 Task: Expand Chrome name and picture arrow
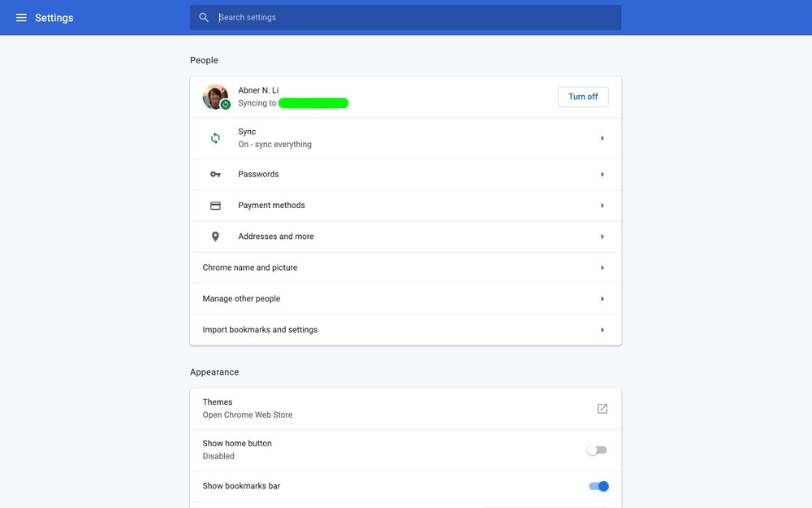tap(603, 268)
